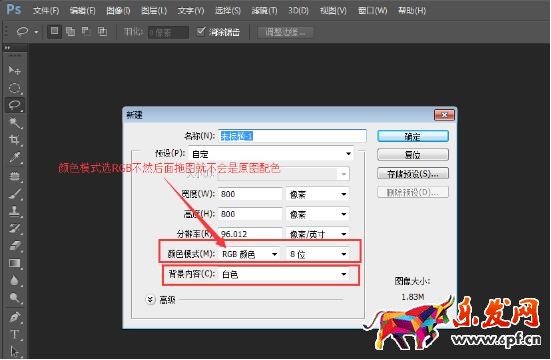Image resolution: width=551 pixels, height=360 pixels.
Task: Open the width unit 像素 dropdown
Action: 318,194
